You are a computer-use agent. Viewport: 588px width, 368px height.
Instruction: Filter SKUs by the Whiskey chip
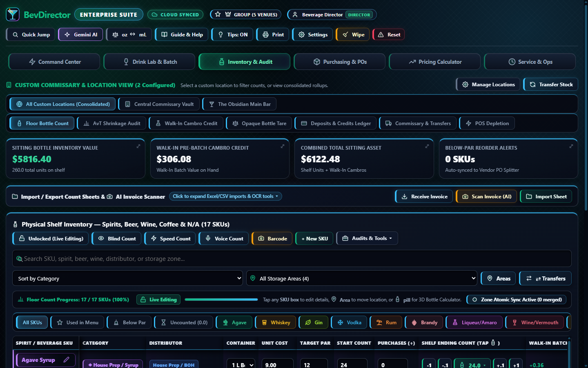tap(276, 323)
